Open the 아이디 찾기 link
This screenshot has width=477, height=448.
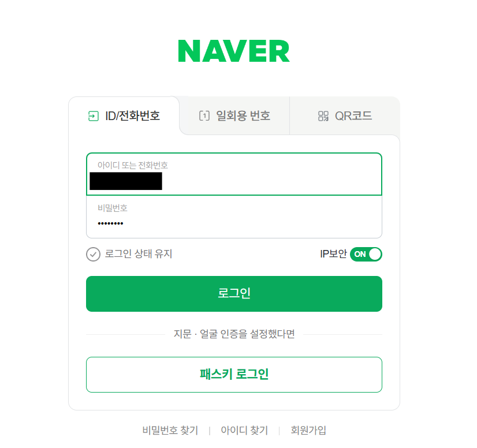[244, 430]
